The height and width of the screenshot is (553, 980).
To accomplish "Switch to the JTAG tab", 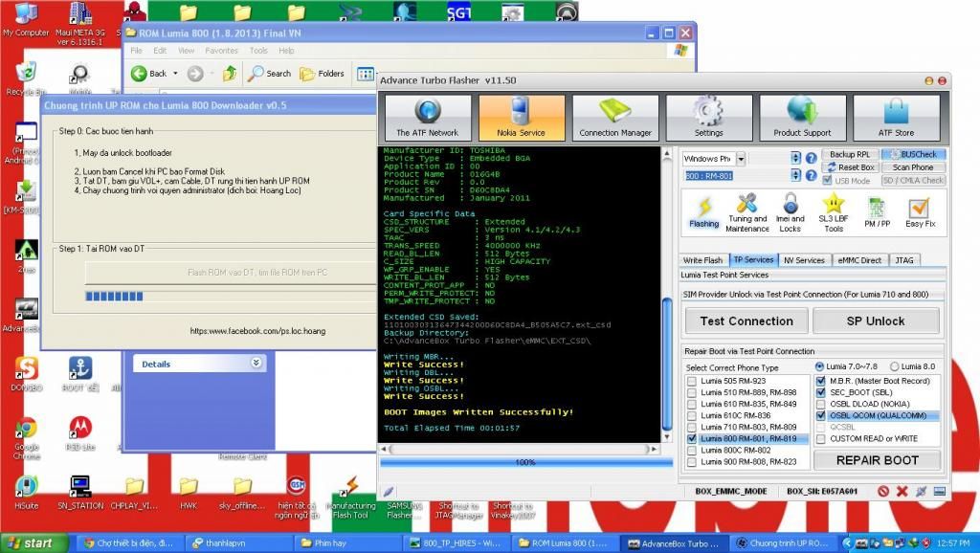I will tap(904, 260).
